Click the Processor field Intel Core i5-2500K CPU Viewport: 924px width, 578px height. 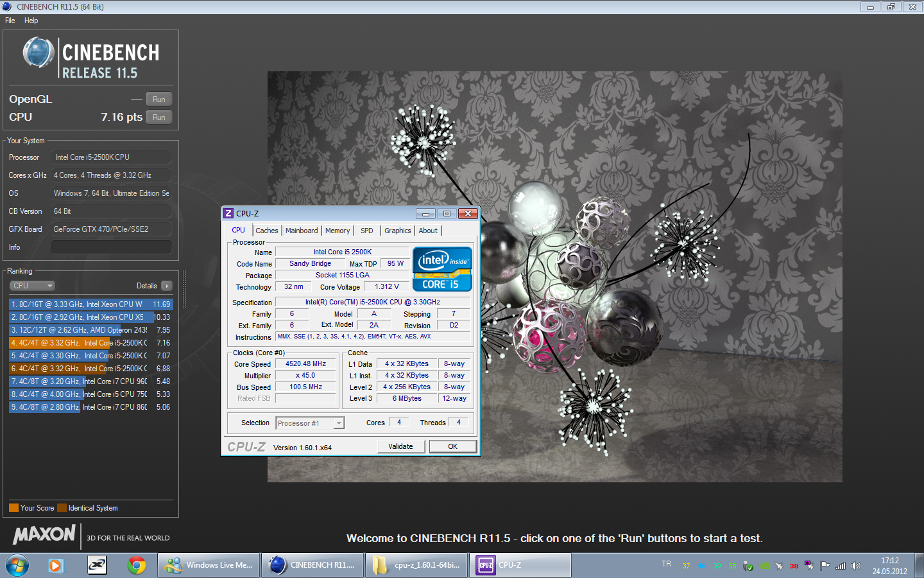coord(111,157)
